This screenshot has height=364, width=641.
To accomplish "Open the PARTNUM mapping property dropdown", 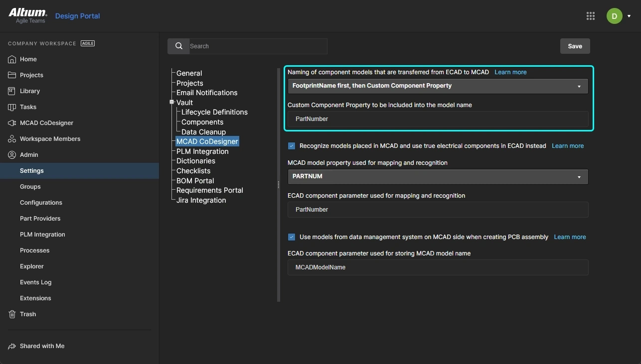I will pos(438,176).
